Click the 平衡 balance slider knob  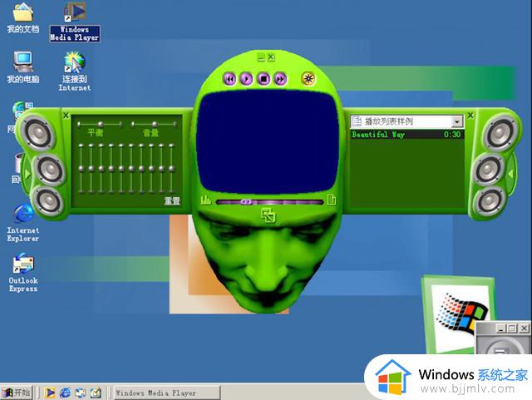coord(101,124)
